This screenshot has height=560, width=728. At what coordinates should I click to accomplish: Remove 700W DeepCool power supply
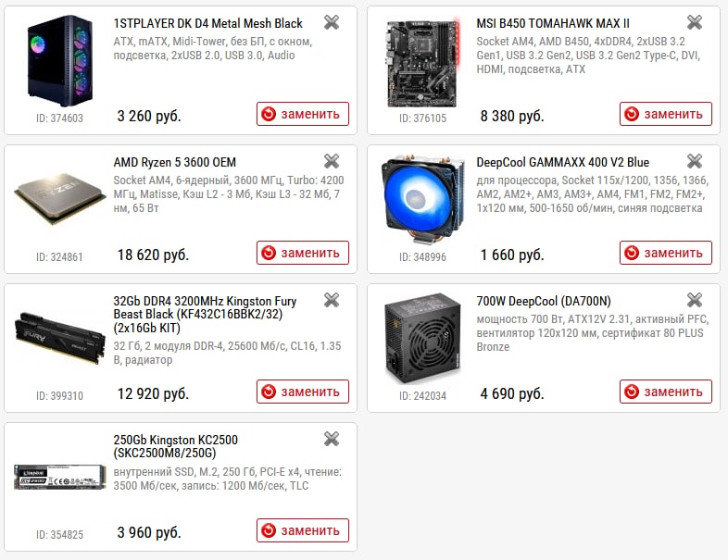click(695, 300)
